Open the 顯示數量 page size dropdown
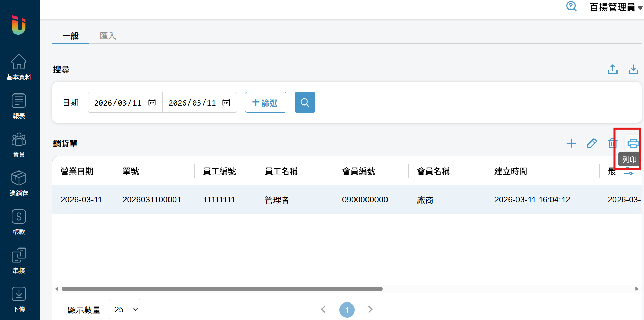The height and width of the screenshot is (320, 644). coord(124,309)
